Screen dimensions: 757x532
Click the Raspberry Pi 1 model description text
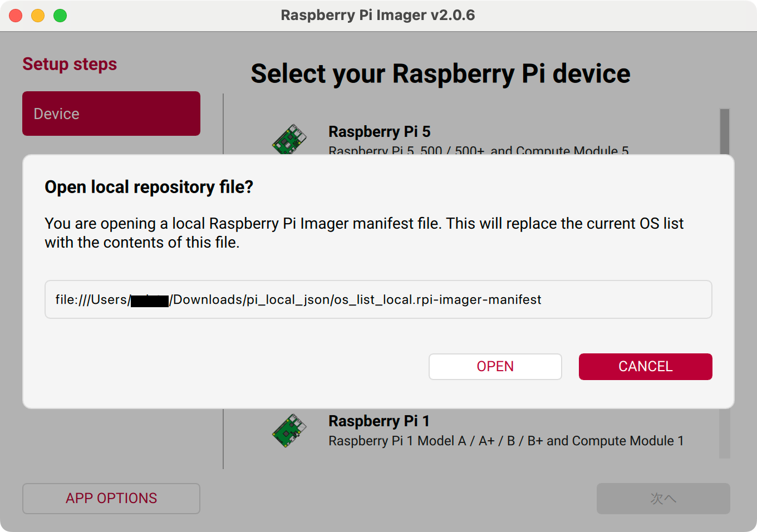pyautogui.click(x=506, y=441)
